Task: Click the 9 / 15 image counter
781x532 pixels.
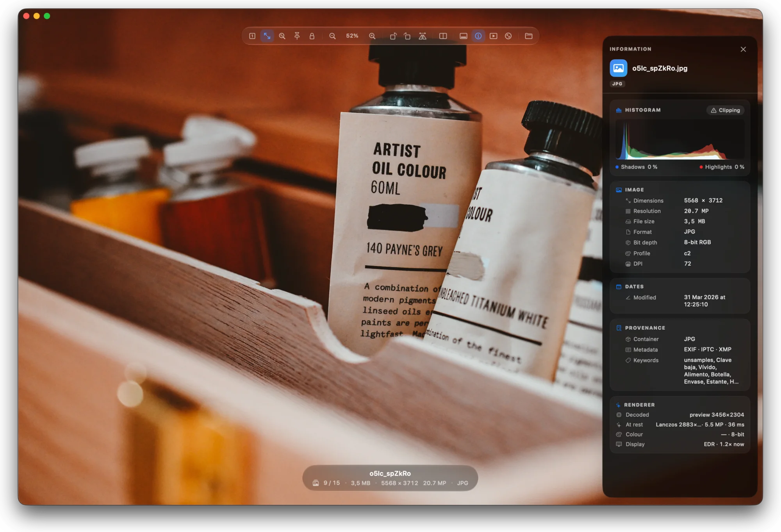Action: (x=332, y=483)
